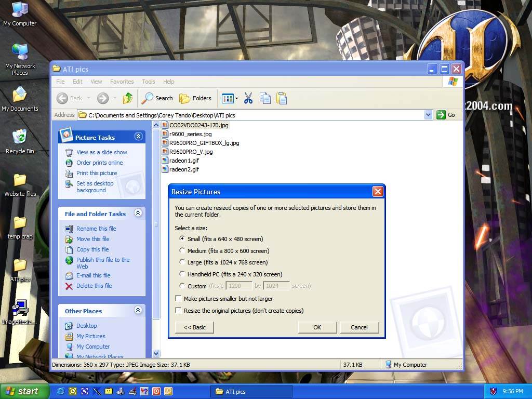
Task: Collapse the Other Places section
Action: [138, 310]
